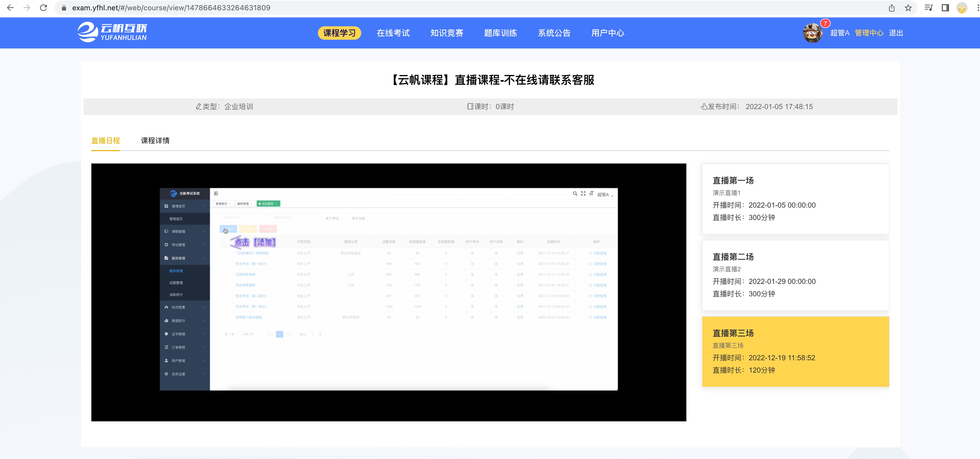
Task: Select 直播第一场 session card
Action: point(795,199)
